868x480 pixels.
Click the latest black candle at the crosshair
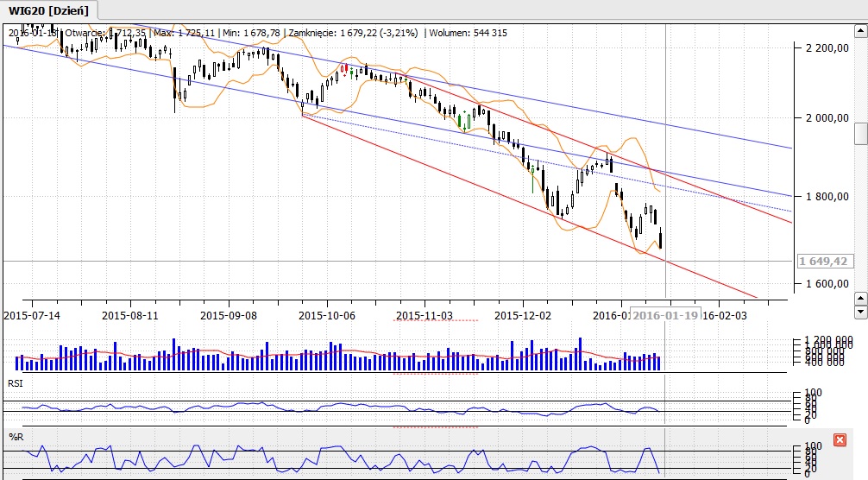click(661, 239)
